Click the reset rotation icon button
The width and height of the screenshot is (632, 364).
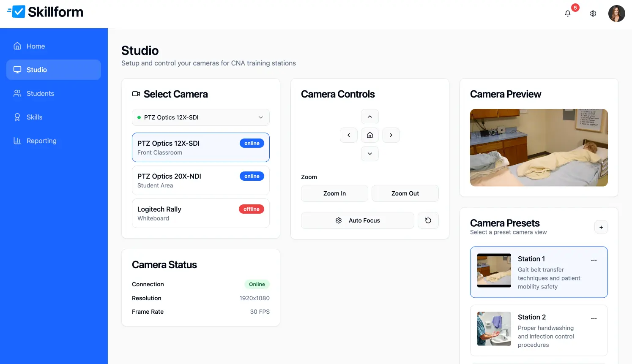click(x=428, y=220)
